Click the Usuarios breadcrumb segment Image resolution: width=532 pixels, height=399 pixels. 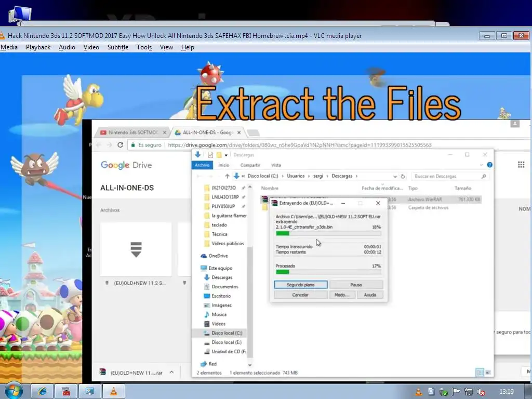(x=296, y=176)
